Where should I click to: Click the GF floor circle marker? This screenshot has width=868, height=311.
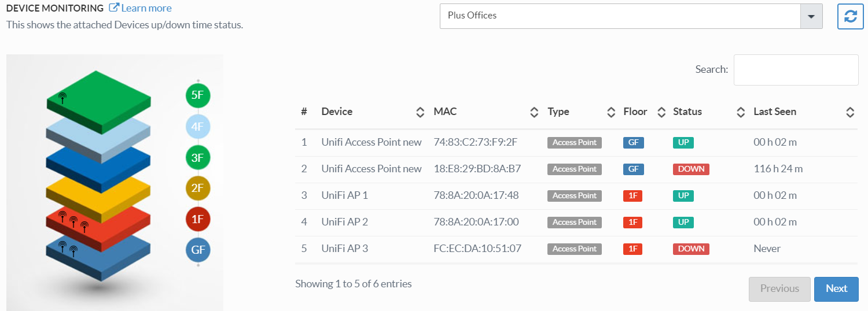(x=198, y=250)
